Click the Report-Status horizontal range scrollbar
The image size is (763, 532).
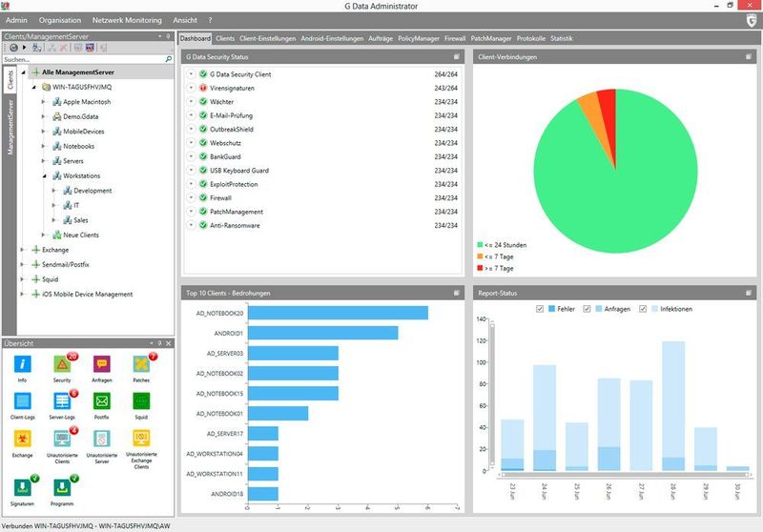pos(626,475)
